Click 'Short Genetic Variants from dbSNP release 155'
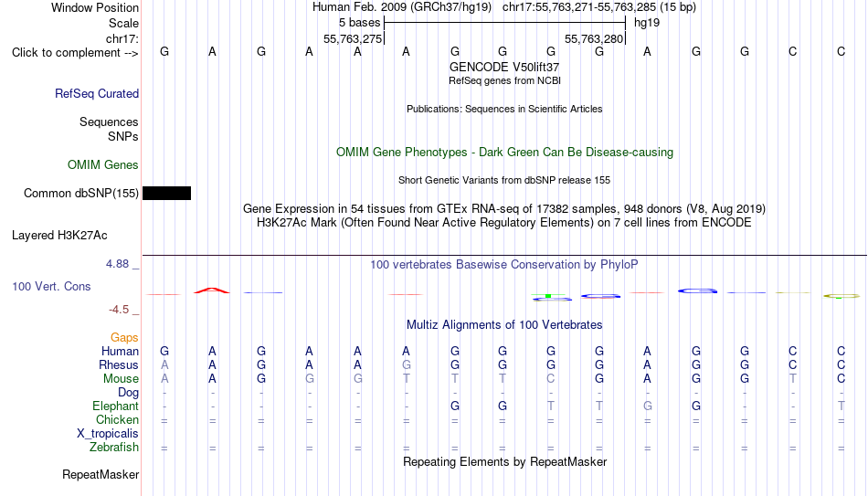This screenshot has width=868, height=496. tap(504, 181)
